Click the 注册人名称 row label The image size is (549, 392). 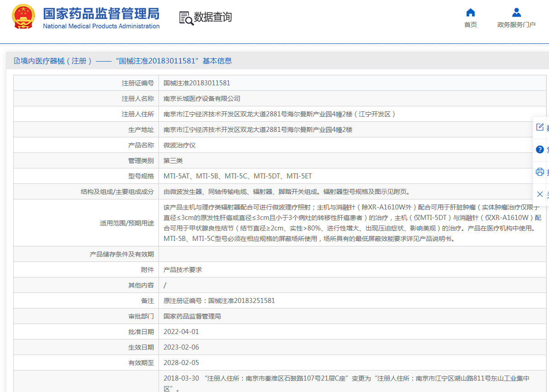click(138, 99)
